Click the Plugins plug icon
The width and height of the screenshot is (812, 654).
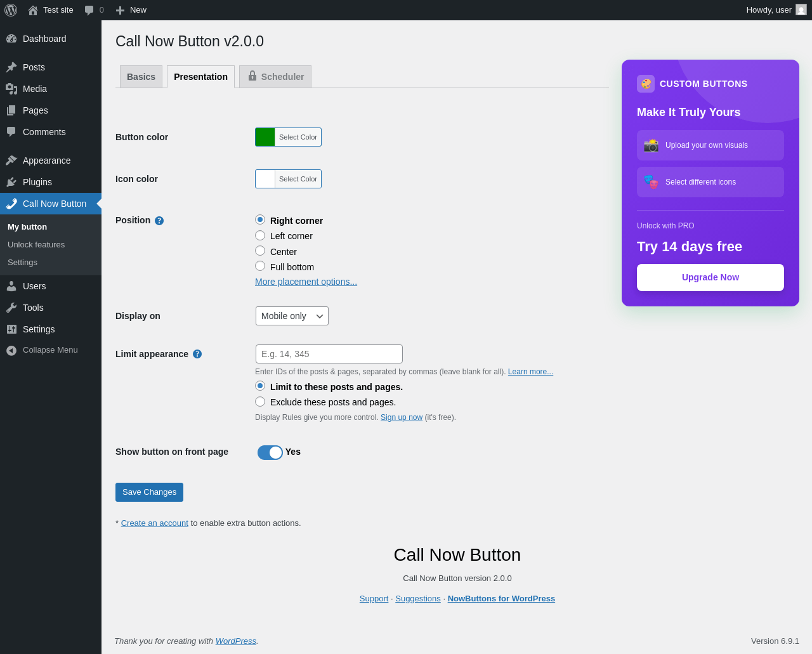tap(11, 182)
